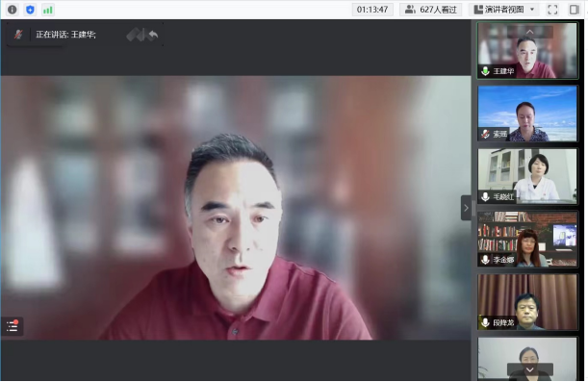
Task: Toggle the muted microphone icon beside 正在讲话
Action: pyautogui.click(x=18, y=35)
